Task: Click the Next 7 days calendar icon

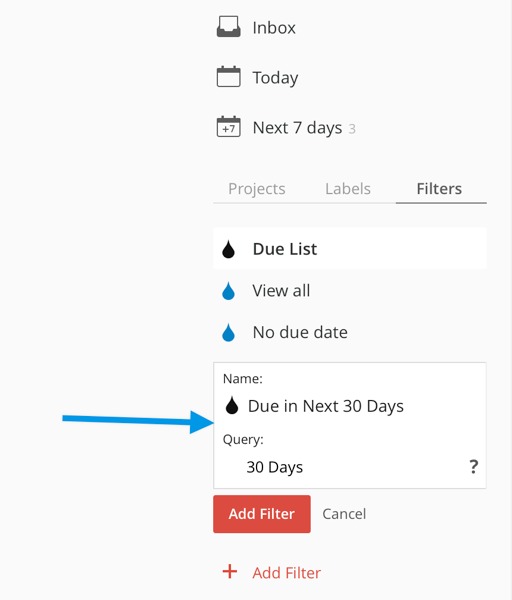Action: tap(228, 126)
